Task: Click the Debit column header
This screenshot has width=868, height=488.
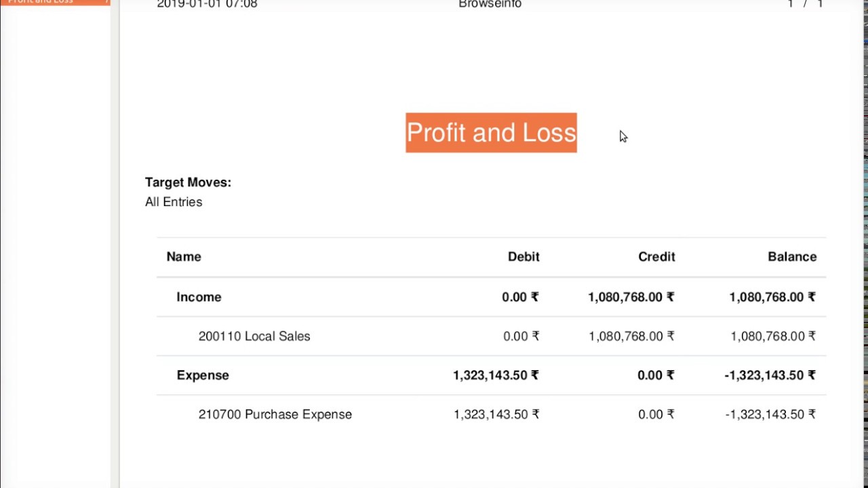Action: pyautogui.click(x=524, y=257)
